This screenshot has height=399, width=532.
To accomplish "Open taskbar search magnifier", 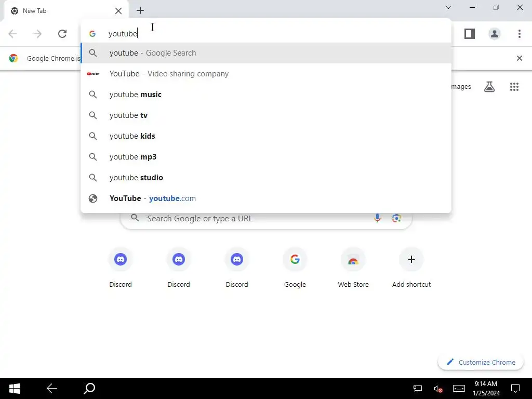I will pos(89,389).
